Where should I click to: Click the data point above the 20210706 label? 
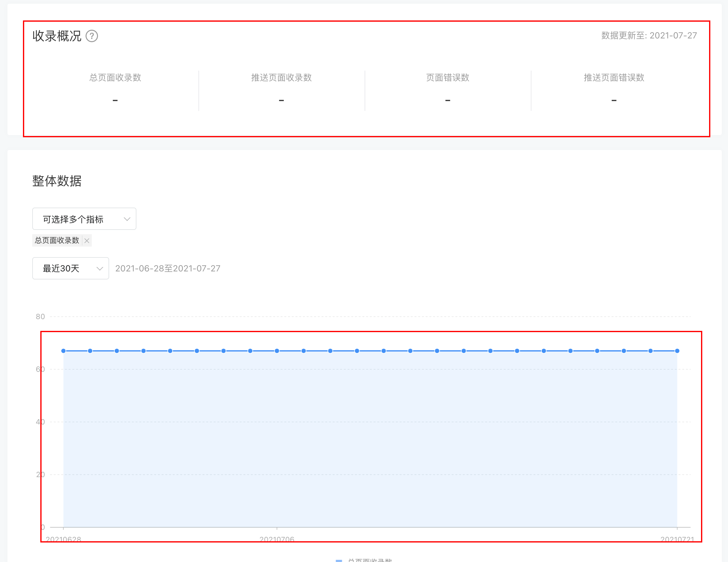pyautogui.click(x=277, y=351)
